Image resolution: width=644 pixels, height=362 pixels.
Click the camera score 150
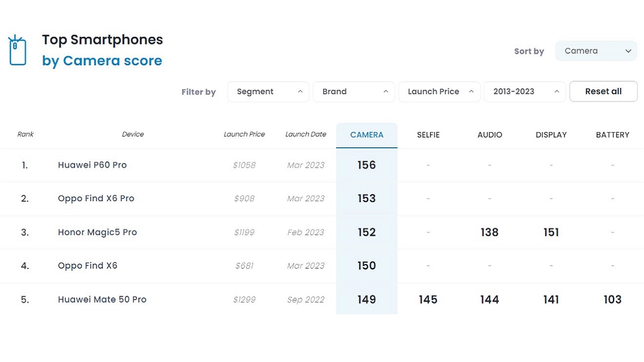[x=367, y=265]
